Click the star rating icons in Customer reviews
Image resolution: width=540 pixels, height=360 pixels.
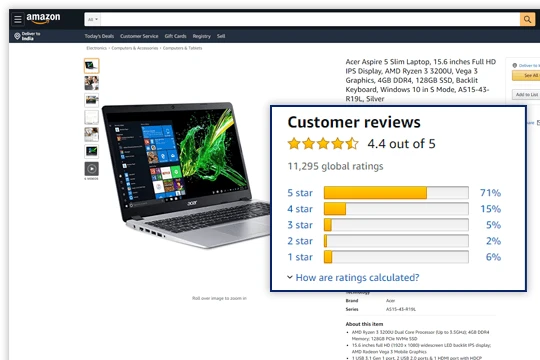coord(323,144)
